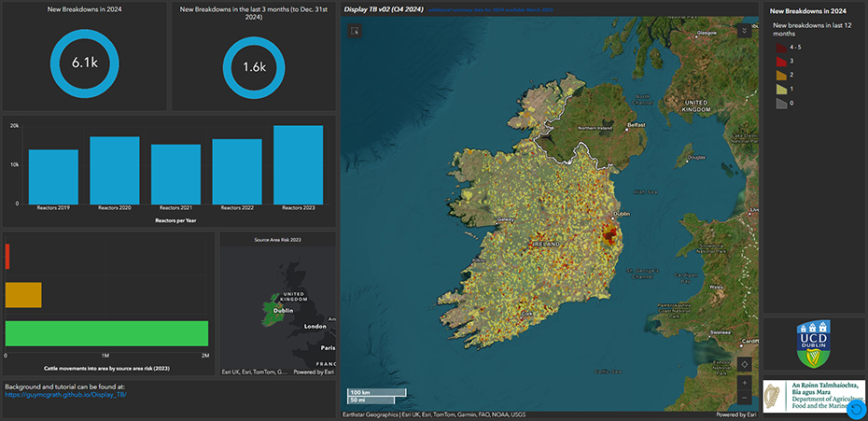Select the Reactors 2023 bar
This screenshot has height=421, width=868.
point(298,164)
